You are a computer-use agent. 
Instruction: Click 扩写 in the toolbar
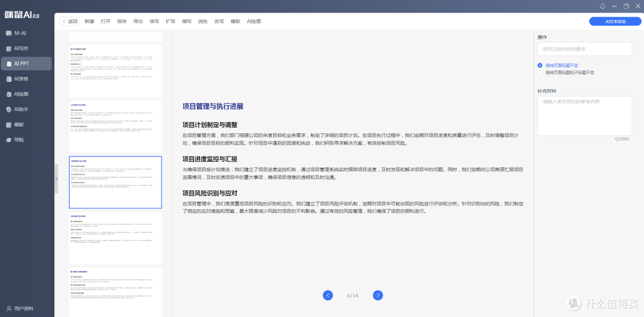click(171, 21)
